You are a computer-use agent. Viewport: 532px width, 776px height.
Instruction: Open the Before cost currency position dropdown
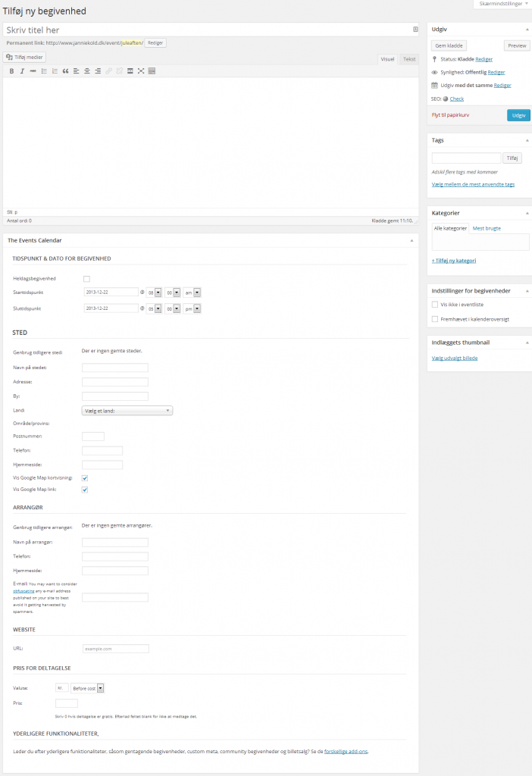88,688
